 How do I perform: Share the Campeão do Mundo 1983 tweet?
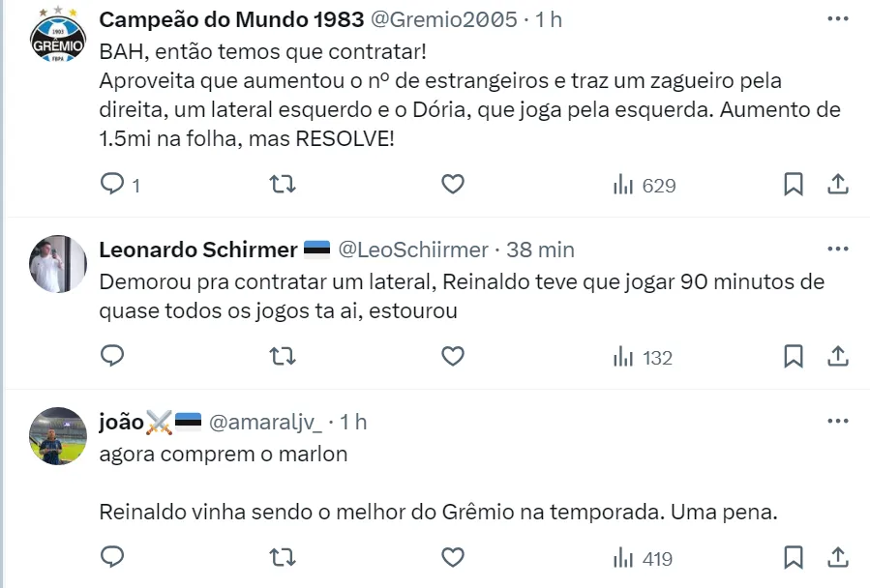click(838, 185)
